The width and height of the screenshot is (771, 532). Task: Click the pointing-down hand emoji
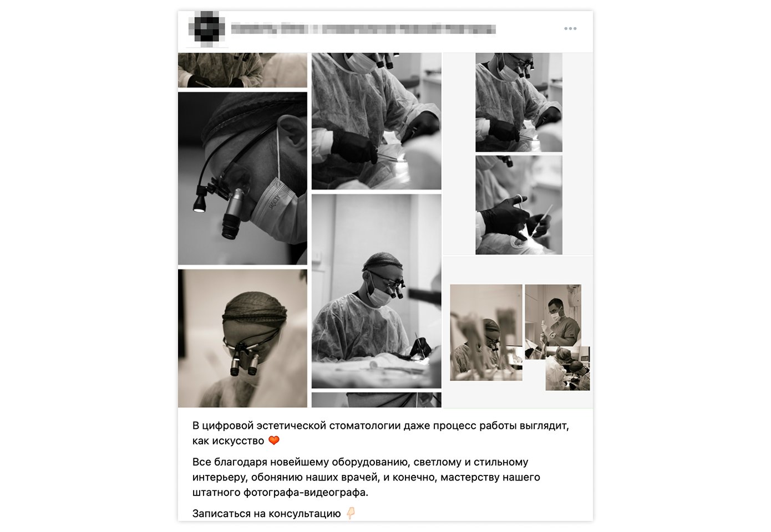click(x=351, y=514)
